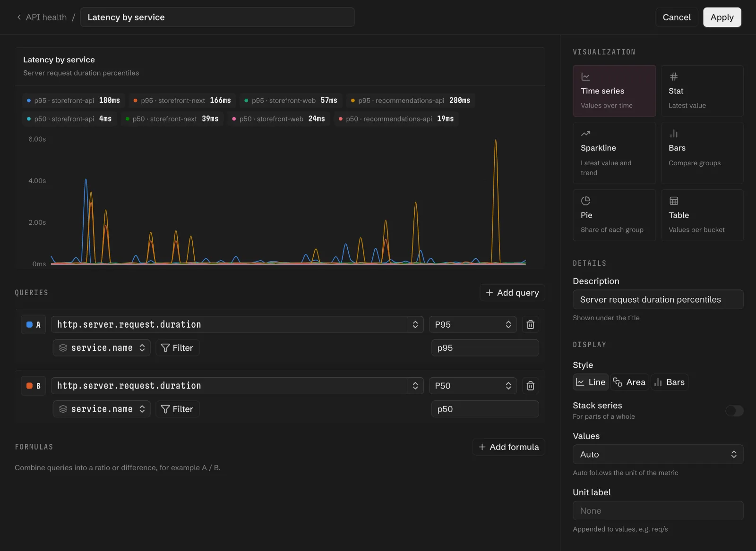Open query A metric dropdown

pos(237,324)
